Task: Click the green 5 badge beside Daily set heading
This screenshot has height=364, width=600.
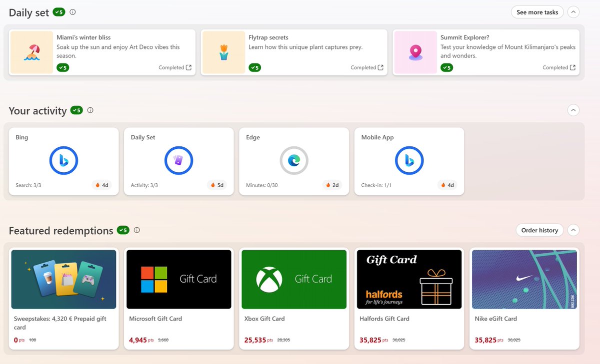Action: click(59, 12)
